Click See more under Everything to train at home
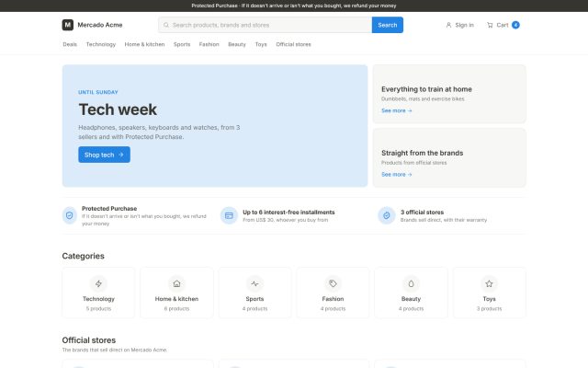 [396, 110]
